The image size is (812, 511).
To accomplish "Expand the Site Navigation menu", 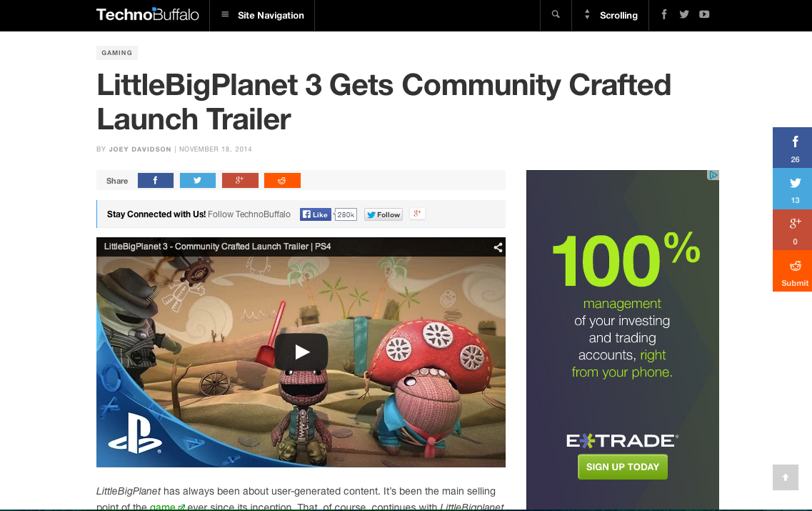I will tap(262, 16).
